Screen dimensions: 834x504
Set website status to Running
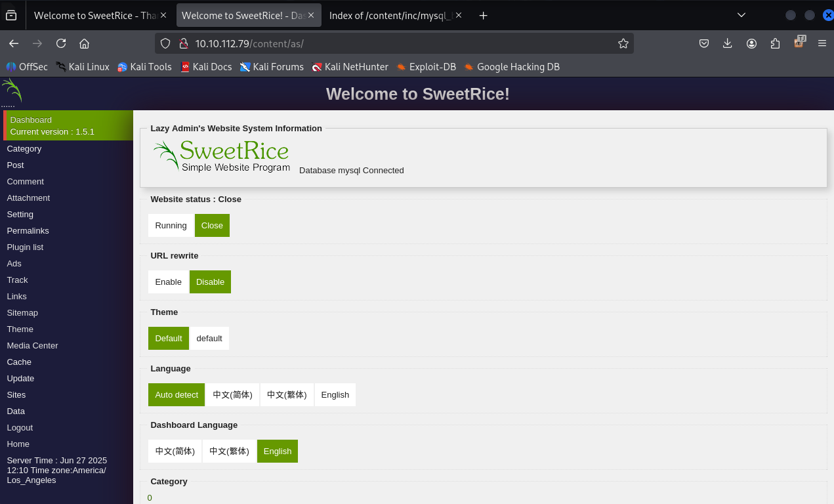point(171,225)
